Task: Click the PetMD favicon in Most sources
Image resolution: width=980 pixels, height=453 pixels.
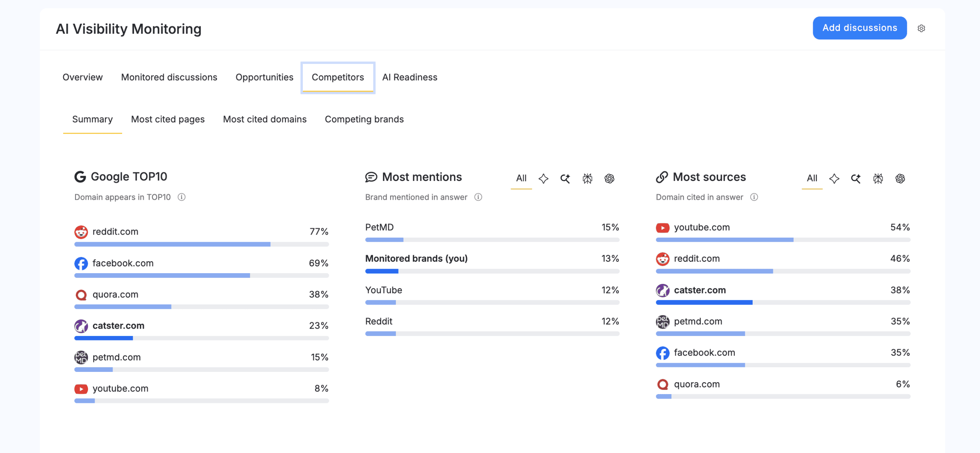Action: coord(663,322)
